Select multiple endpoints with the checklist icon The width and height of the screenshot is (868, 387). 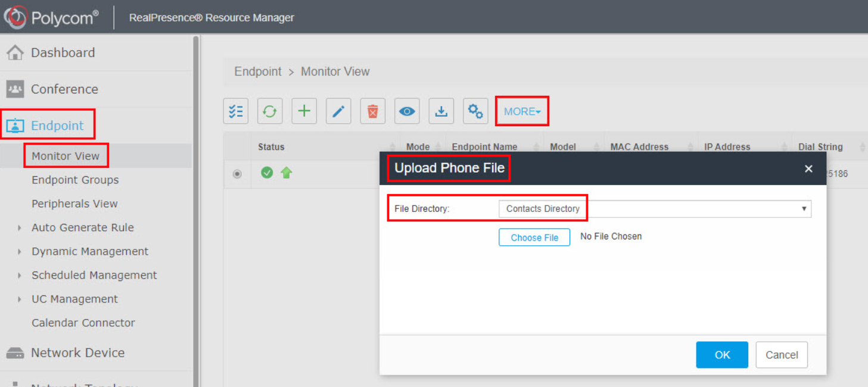coord(235,111)
